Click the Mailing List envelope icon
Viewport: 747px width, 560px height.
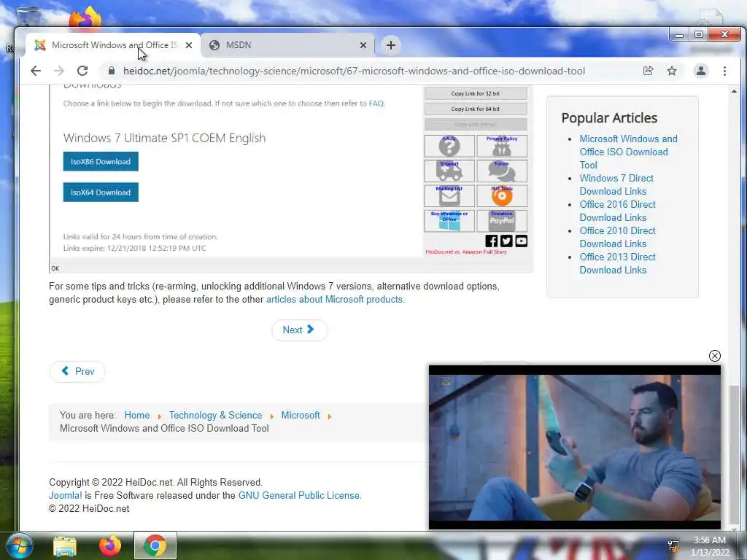(x=449, y=195)
